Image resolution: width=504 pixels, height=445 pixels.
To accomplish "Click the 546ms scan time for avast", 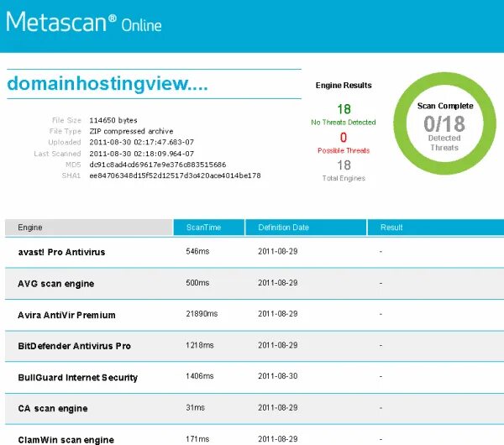I will coord(197,251).
